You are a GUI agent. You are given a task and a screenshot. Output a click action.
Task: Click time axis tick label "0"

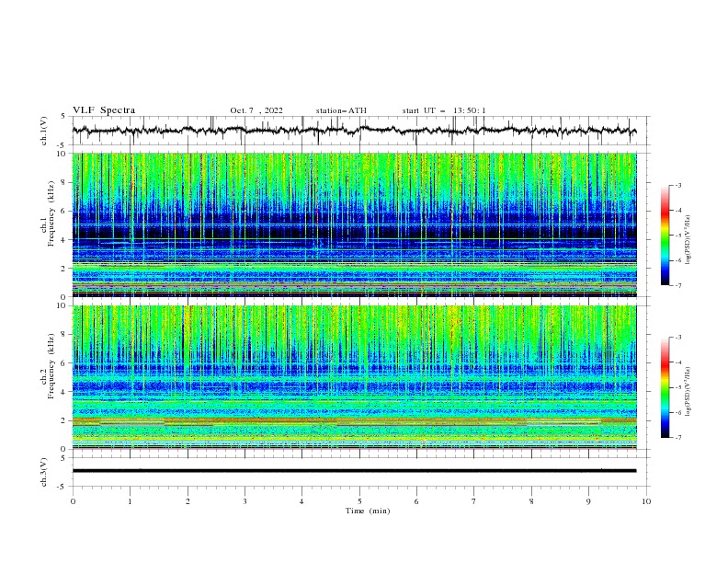[x=73, y=501]
